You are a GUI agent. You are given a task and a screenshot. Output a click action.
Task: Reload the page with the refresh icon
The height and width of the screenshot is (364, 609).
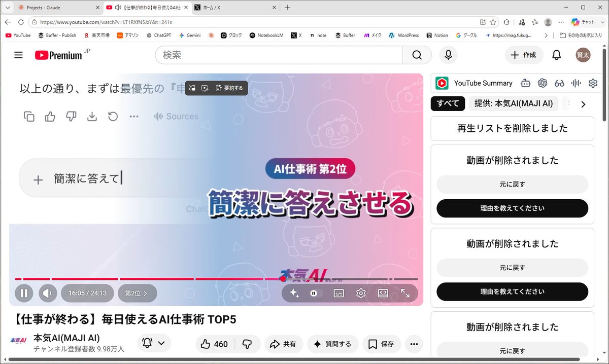pyautogui.click(x=21, y=22)
